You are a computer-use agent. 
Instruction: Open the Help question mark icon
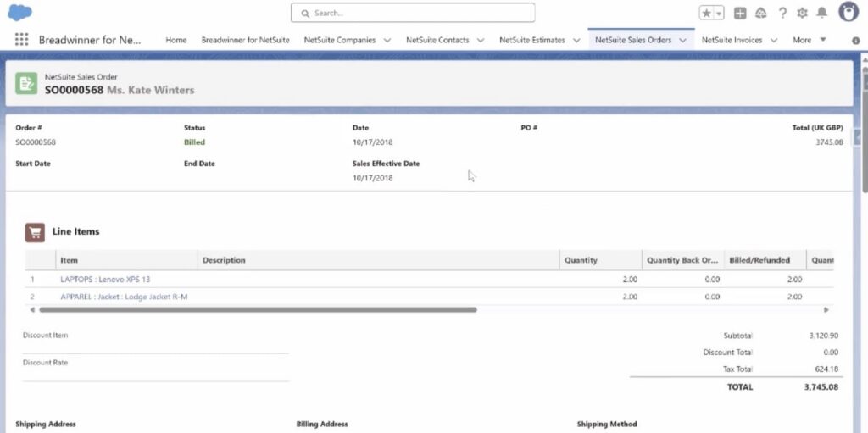[x=782, y=14]
